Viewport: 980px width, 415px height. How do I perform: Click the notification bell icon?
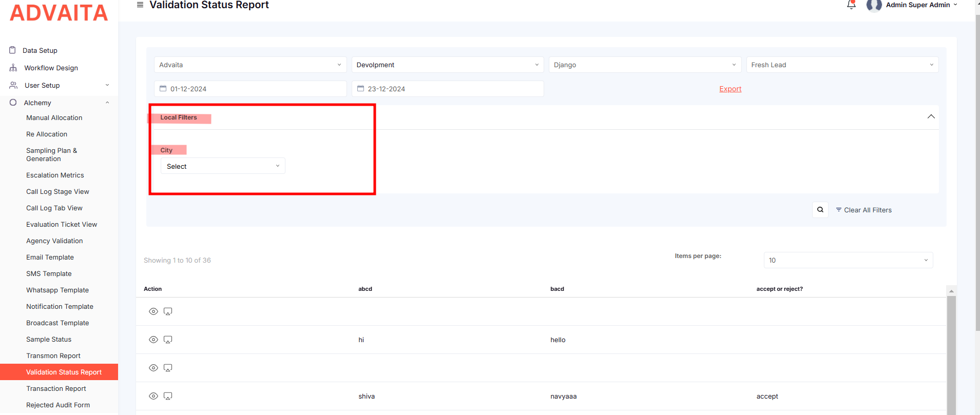(851, 5)
